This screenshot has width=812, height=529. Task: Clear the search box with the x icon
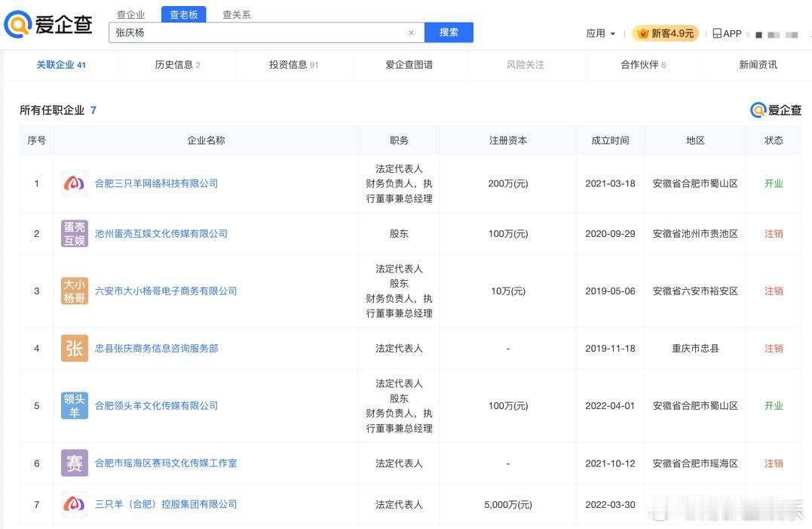click(411, 32)
